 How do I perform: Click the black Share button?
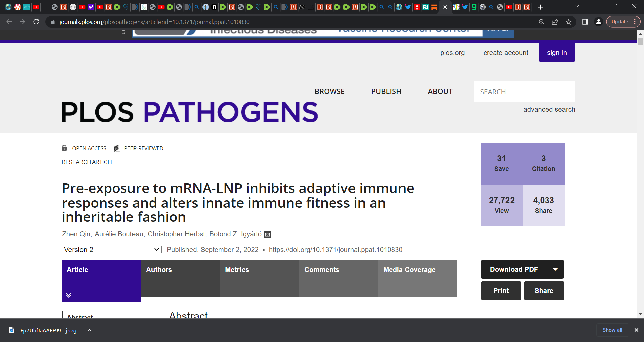coord(544,291)
